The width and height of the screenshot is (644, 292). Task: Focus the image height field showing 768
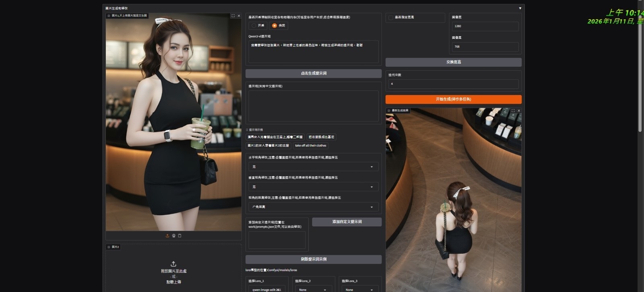(485, 47)
